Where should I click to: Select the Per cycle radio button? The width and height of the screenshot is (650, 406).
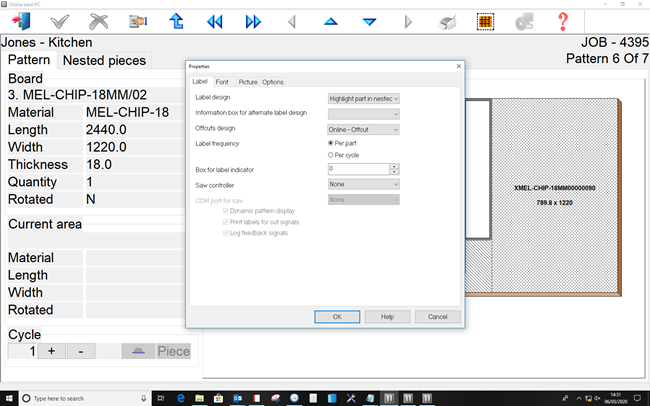[x=332, y=155]
